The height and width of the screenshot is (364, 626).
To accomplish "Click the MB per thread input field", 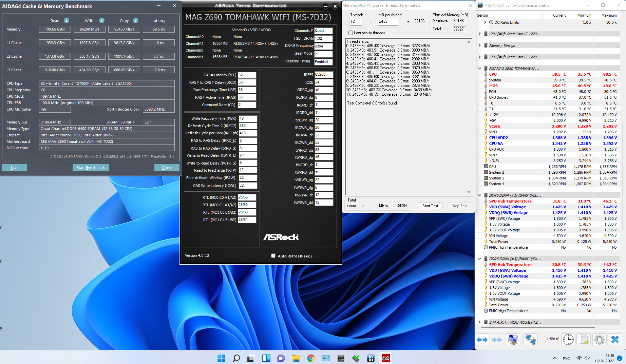I will pyautogui.click(x=388, y=21).
